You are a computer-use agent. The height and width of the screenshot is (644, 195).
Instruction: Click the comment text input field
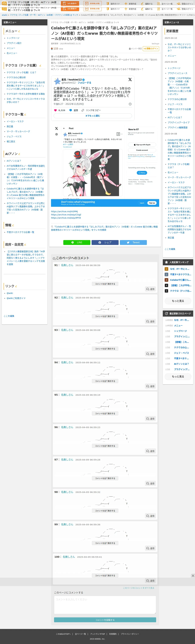(x=105, y=605)
